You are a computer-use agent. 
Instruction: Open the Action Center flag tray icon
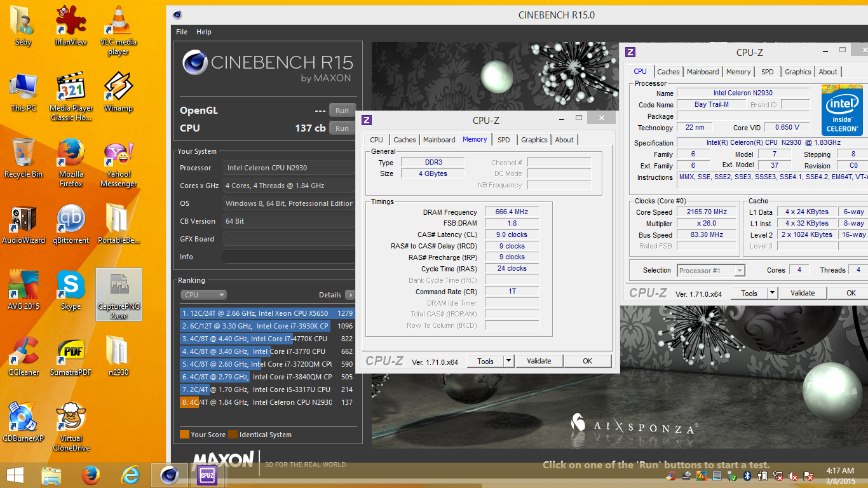808,476
